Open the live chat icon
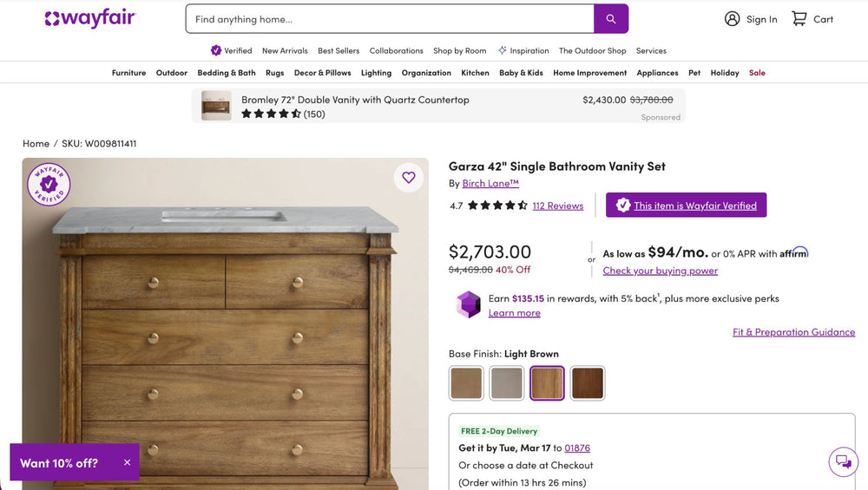The width and height of the screenshot is (868, 490). [843, 462]
